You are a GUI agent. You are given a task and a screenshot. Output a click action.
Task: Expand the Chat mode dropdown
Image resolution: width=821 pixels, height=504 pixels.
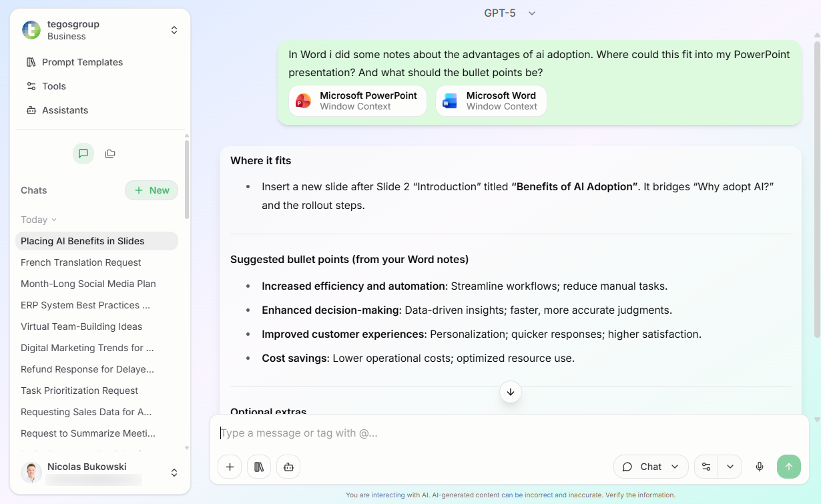650,467
